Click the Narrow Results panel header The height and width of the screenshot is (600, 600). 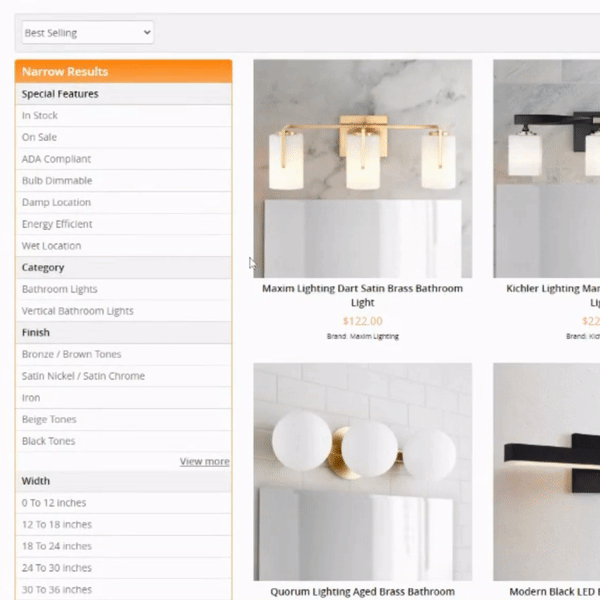click(123, 72)
